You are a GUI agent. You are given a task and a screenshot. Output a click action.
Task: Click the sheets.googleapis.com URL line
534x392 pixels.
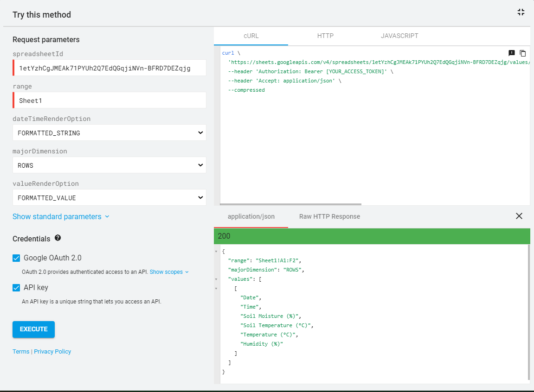click(x=379, y=62)
